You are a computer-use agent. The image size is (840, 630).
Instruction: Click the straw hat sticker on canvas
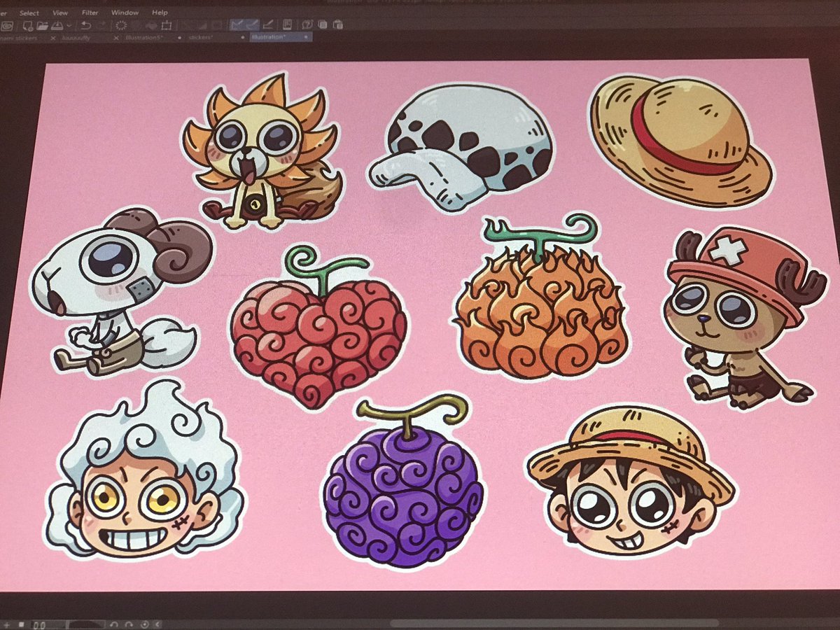pyautogui.click(x=681, y=141)
